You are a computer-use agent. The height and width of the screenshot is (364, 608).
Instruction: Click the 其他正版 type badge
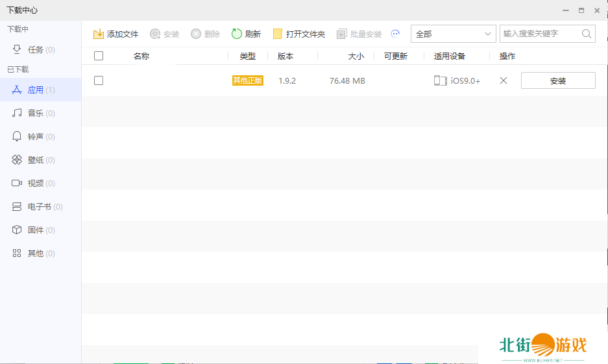248,80
